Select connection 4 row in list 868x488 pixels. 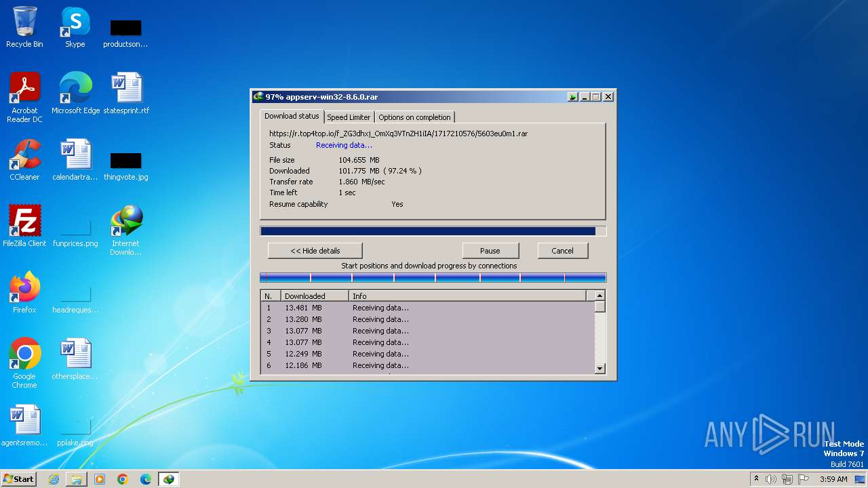pos(428,342)
